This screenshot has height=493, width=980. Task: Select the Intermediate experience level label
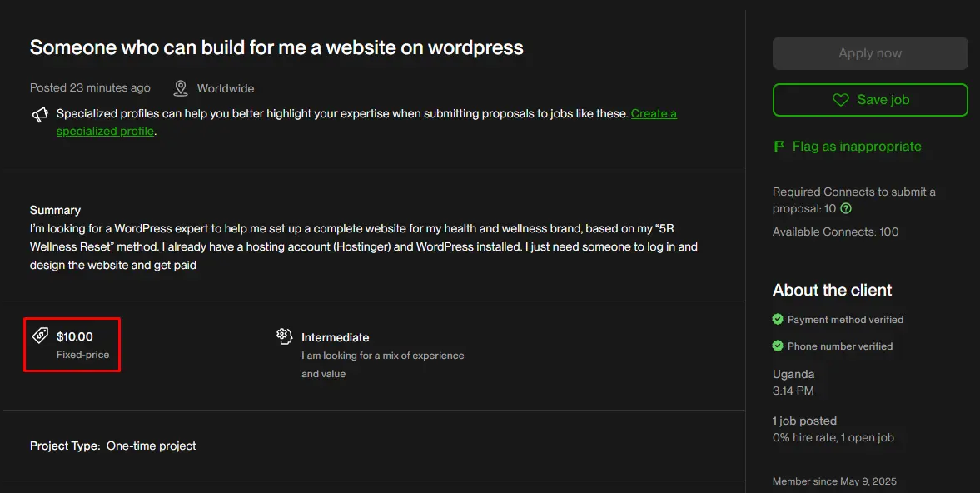335,337
